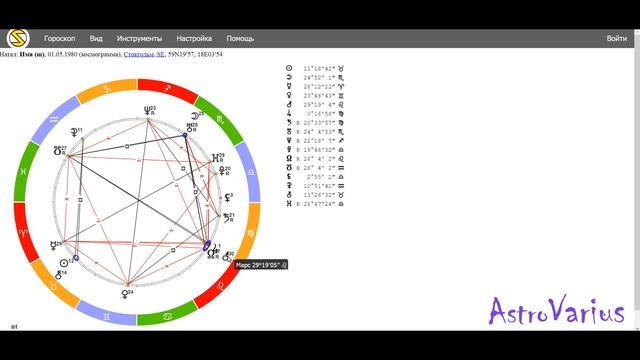This screenshot has width=640, height=360.
Task: Click Mars symbol in the positions list
Action: tap(289, 104)
